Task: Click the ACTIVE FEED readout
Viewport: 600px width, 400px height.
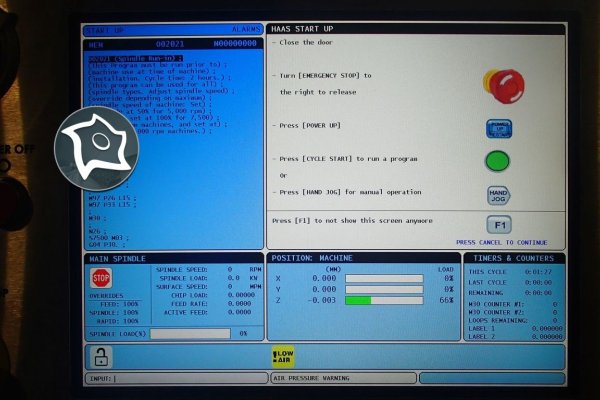Action: [x=207, y=312]
